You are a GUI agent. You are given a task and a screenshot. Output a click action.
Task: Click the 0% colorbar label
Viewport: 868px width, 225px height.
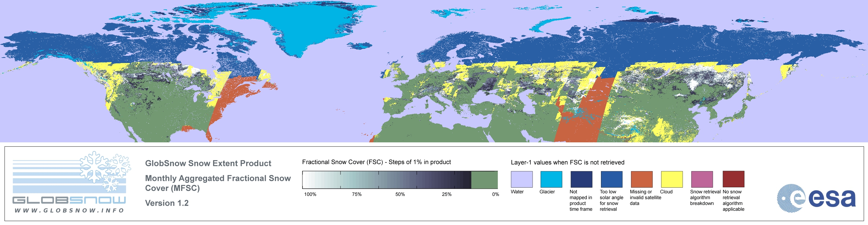tap(495, 194)
